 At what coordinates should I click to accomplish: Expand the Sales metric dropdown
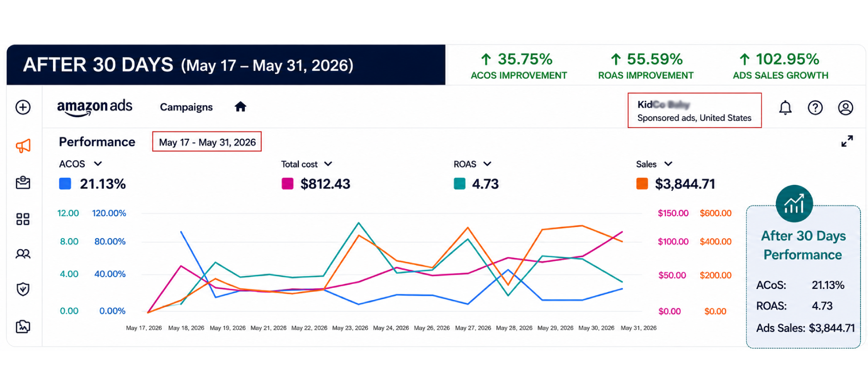click(x=668, y=164)
